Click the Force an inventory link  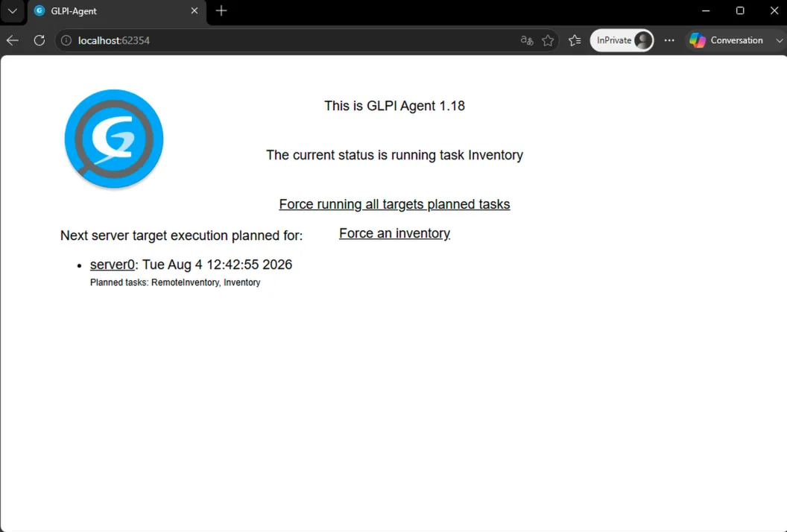point(394,233)
